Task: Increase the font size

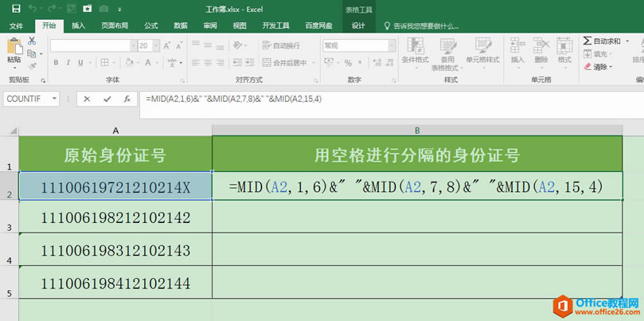Action: pos(166,45)
